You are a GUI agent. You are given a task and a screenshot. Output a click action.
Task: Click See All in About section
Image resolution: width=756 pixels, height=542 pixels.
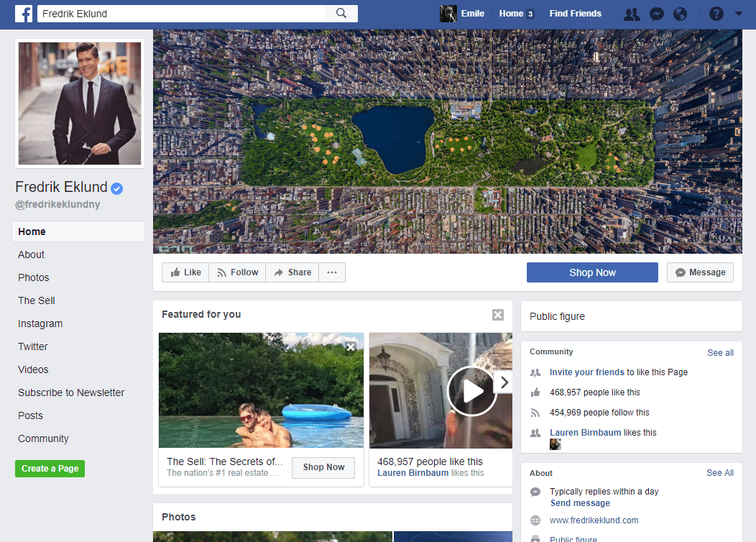[720, 473]
